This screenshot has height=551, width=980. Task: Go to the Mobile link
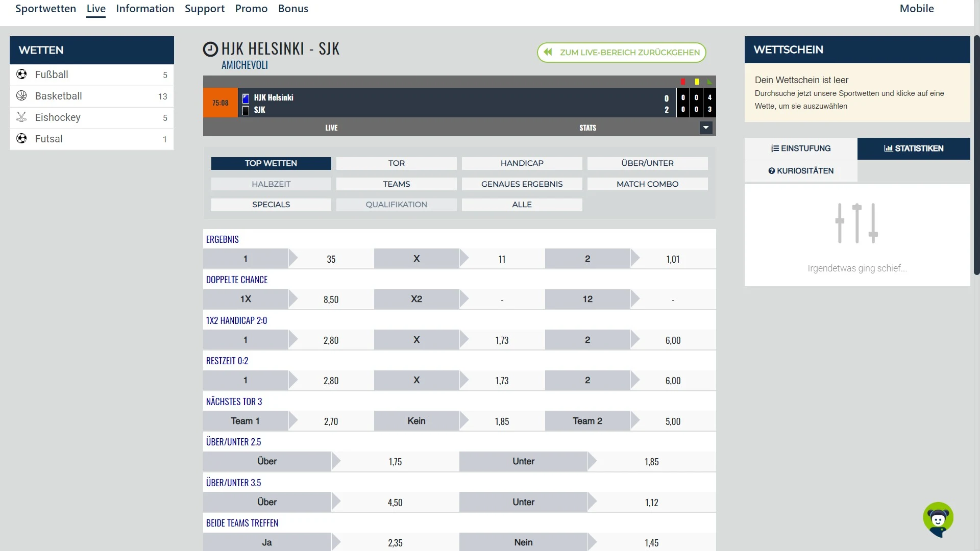click(x=917, y=9)
